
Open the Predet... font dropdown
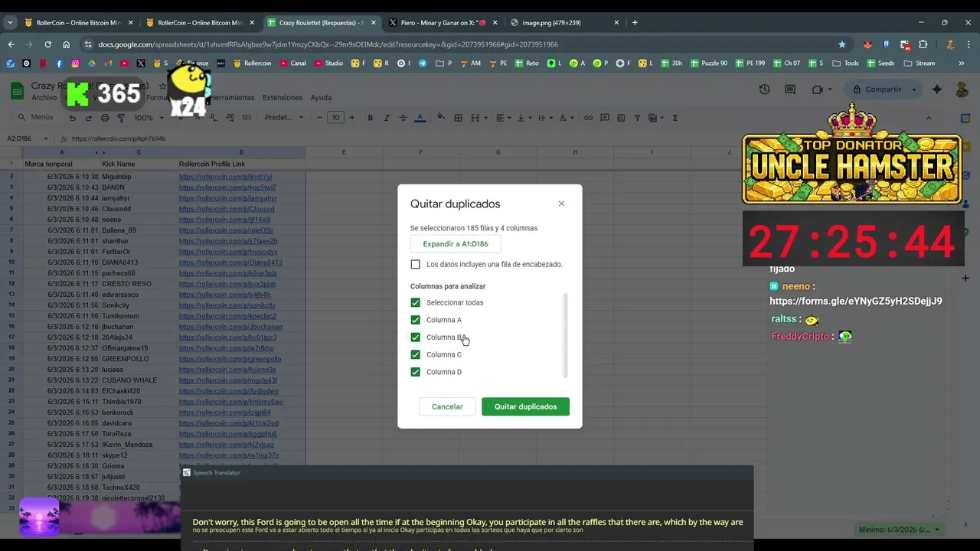[x=283, y=118]
